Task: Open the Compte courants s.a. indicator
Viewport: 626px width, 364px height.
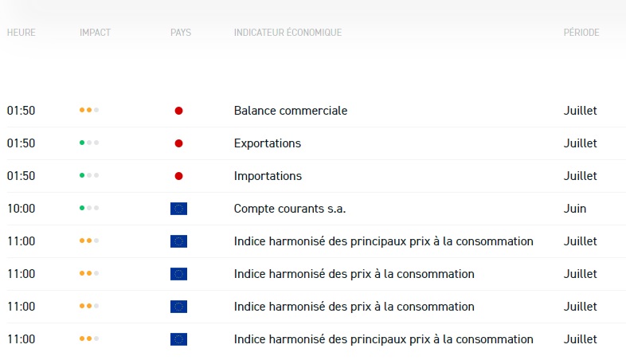Action: (x=289, y=209)
